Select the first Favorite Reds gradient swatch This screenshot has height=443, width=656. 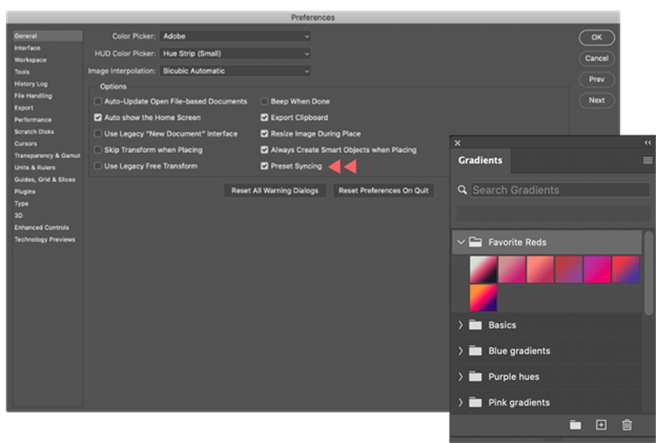483,269
